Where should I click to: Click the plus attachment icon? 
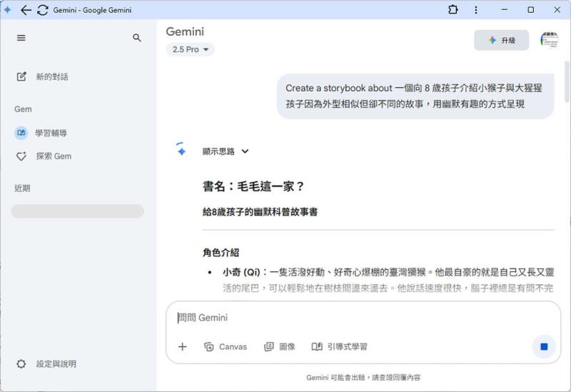tap(183, 347)
